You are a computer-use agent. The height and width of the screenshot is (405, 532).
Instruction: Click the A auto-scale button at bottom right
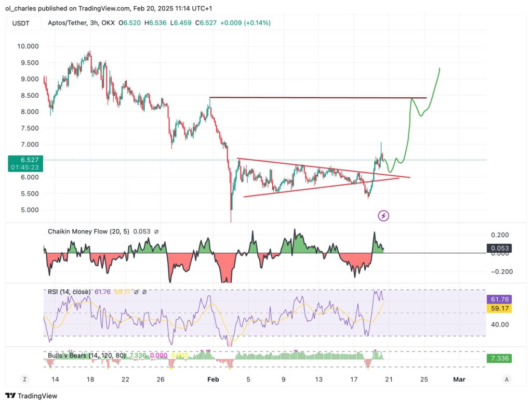tap(506, 379)
